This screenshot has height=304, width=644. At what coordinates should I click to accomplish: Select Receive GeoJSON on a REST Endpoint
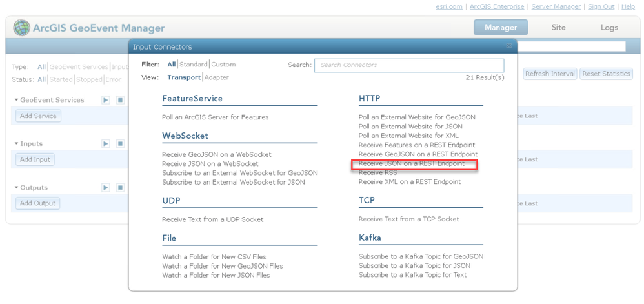(418, 154)
